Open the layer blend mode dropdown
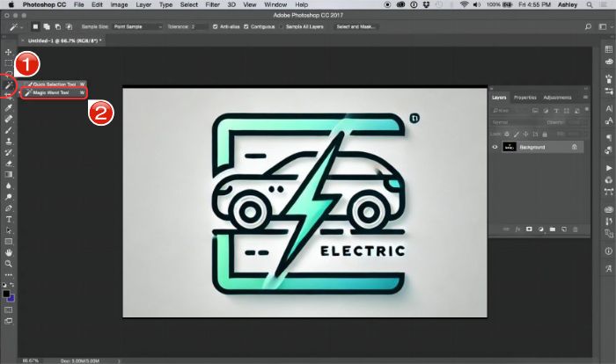This screenshot has width=616, height=364. pyautogui.click(x=517, y=122)
